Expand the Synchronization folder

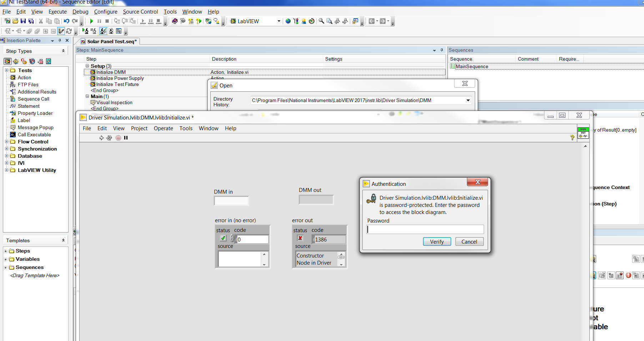click(6, 149)
